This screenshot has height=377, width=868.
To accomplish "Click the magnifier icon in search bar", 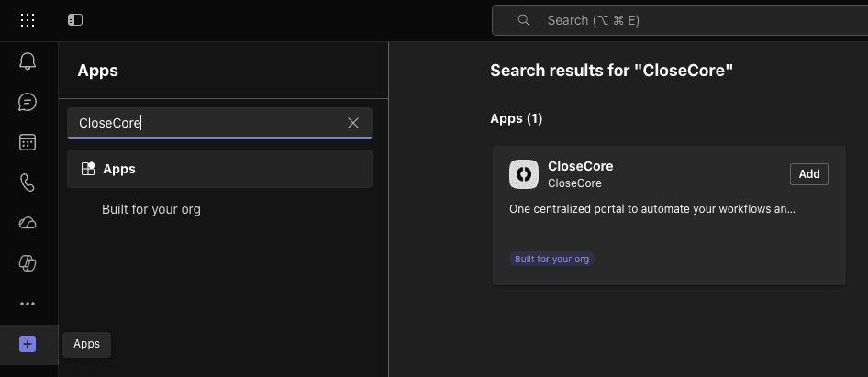I will tap(524, 20).
